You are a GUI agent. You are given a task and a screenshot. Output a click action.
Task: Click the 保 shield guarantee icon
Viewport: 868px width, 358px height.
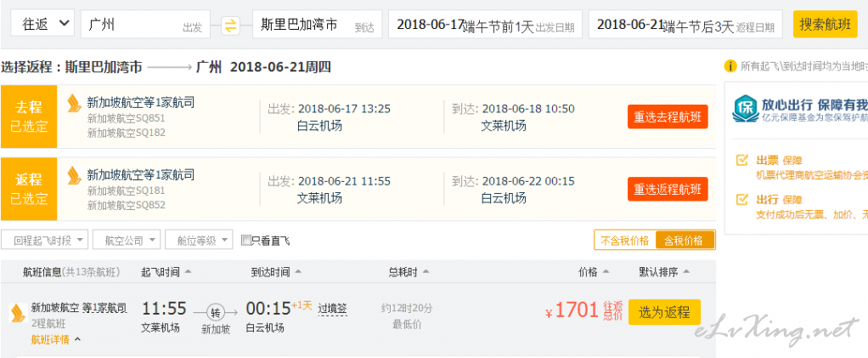[x=745, y=108]
